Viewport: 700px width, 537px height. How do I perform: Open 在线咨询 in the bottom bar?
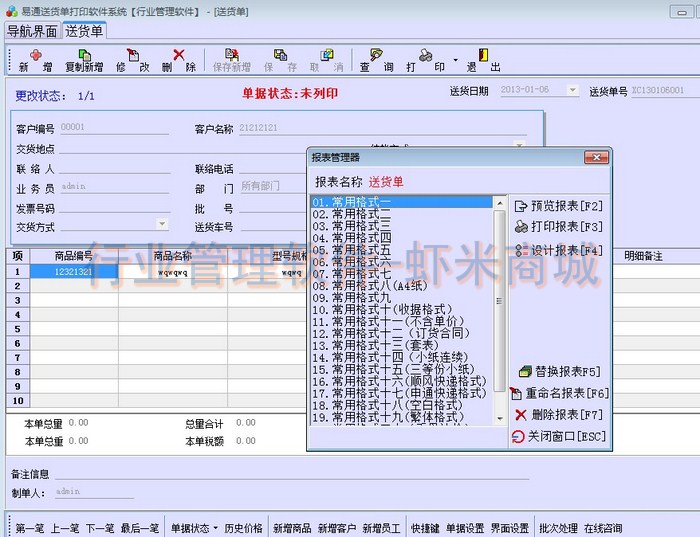pos(603,529)
